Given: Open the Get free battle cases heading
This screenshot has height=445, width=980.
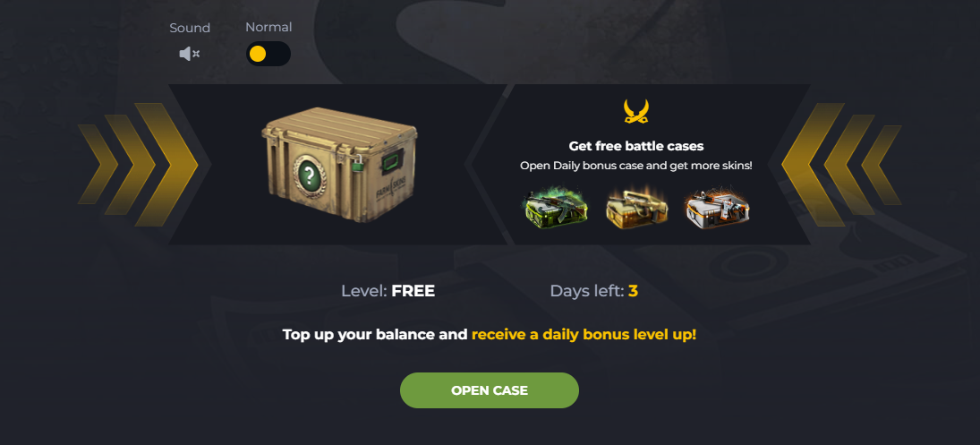Looking at the screenshot, I should click(636, 146).
